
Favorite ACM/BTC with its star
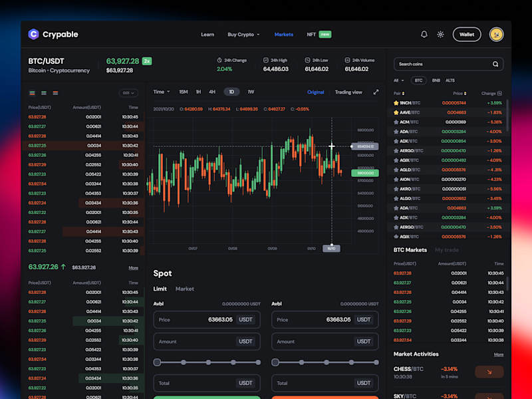point(396,122)
